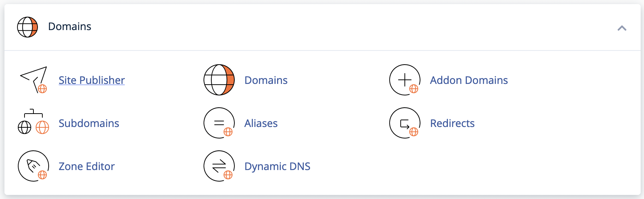The image size is (644, 199).
Task: Click the Dynamic DNS arrows icon
Action: coord(219,166)
